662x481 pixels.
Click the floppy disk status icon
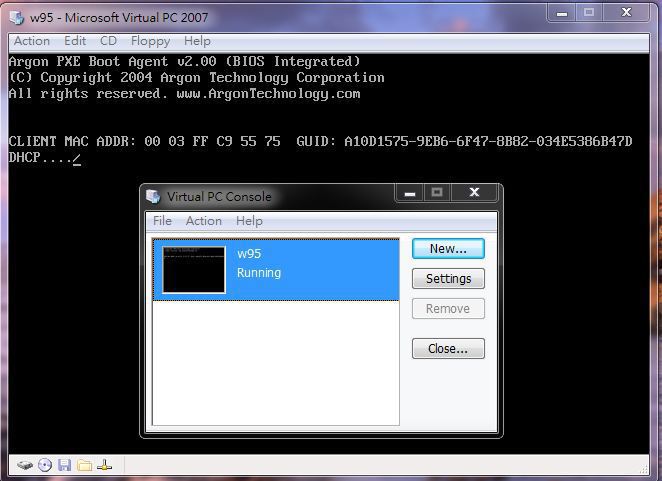click(65, 465)
